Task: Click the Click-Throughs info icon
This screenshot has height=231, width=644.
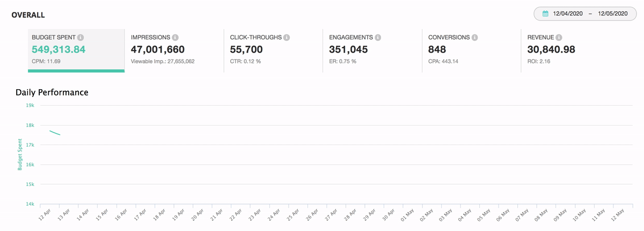Action: point(287,38)
